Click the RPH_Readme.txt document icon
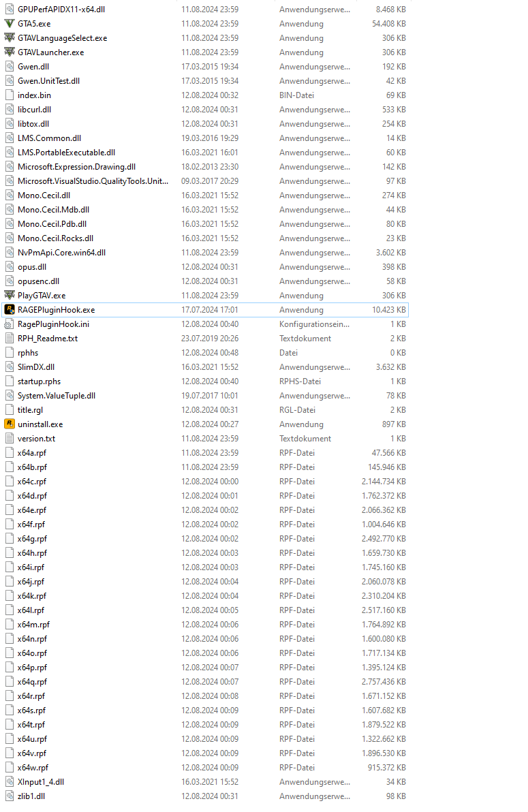 click(10, 339)
